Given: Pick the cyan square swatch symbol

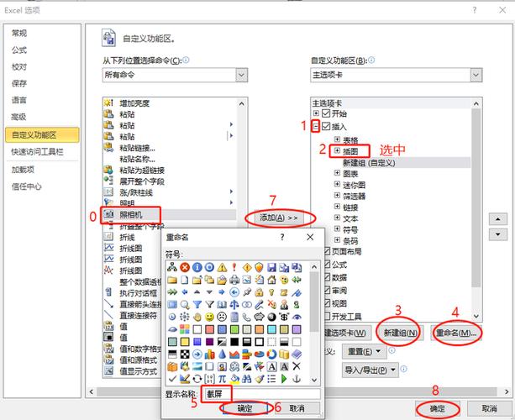Looking at the screenshot, I should point(271,329).
